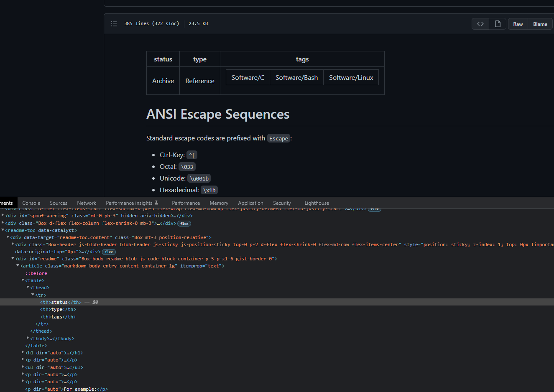Click the 23.5 KB file size
Viewport: 554px width, 392px height.
[198, 24]
